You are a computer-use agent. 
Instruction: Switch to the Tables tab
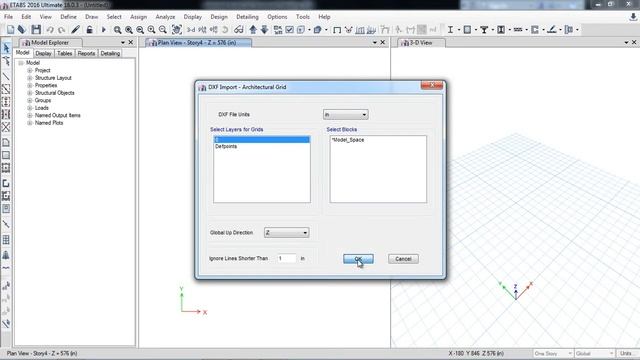click(64, 53)
